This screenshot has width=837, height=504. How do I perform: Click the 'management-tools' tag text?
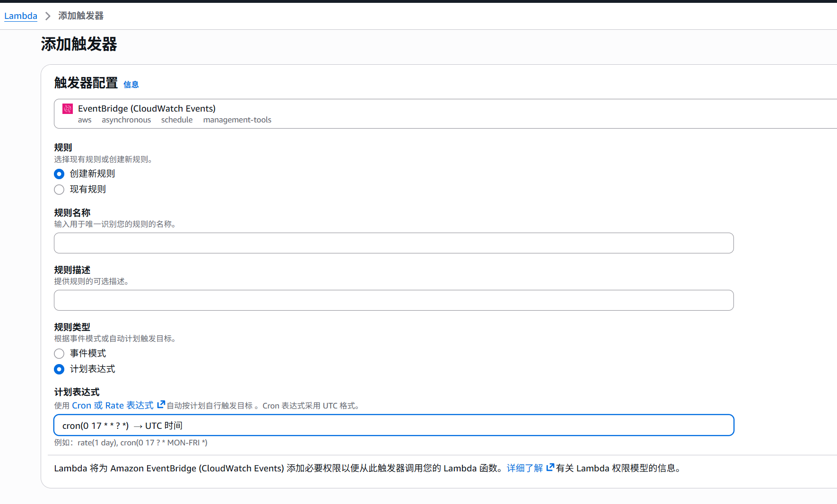tap(237, 120)
